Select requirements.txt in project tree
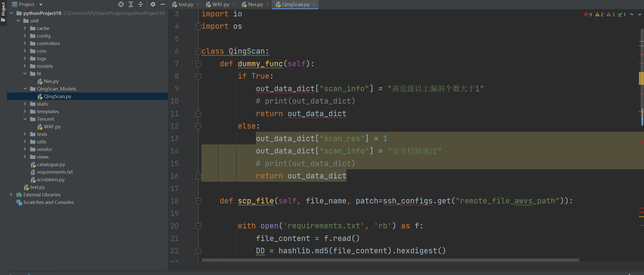644x275 pixels. [x=87, y=172]
